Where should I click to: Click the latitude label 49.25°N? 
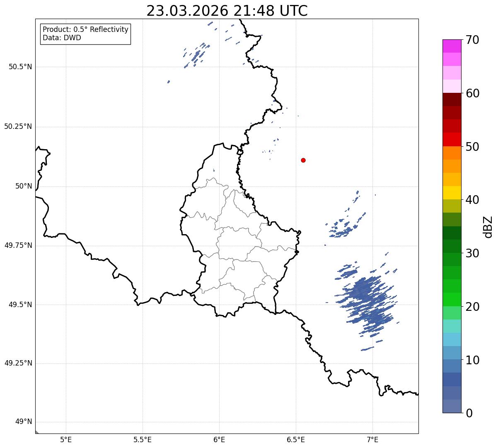(x=18, y=363)
